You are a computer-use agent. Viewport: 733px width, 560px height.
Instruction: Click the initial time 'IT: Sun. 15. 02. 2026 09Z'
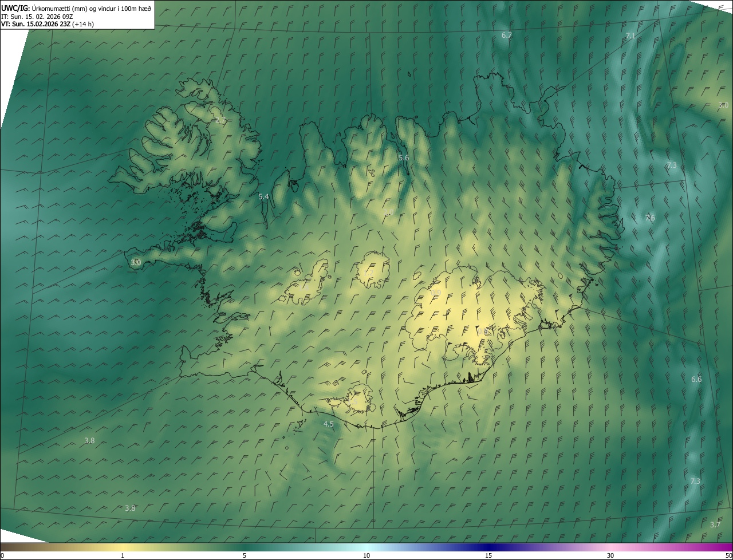tap(37, 17)
